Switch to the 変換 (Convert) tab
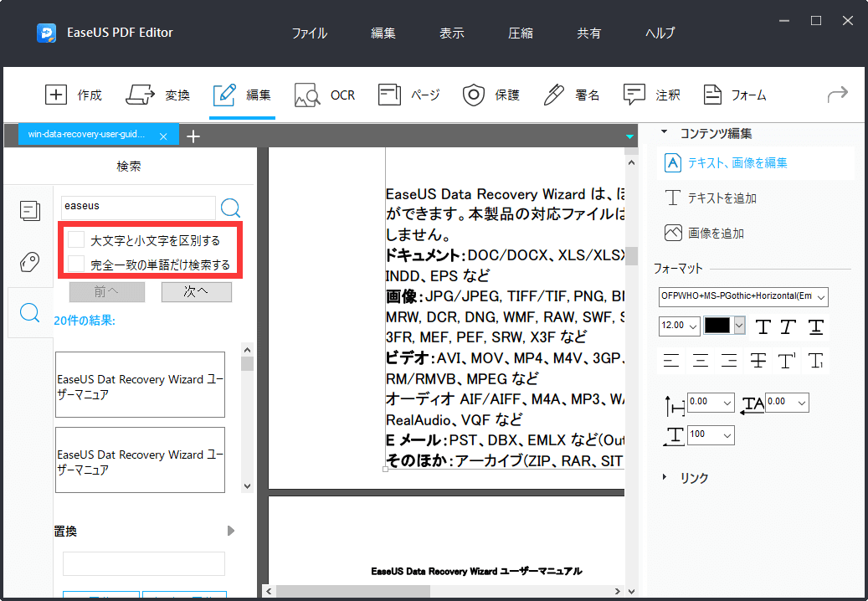This screenshot has width=868, height=601. 162,95
